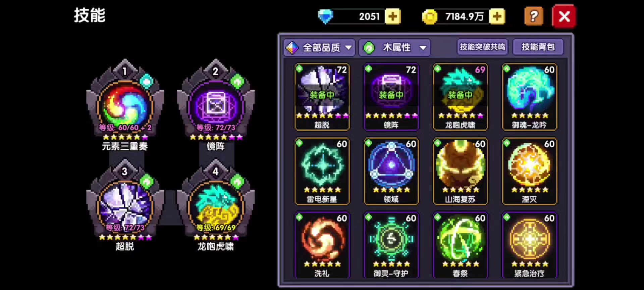The width and height of the screenshot is (644, 290).
Task: Select the 御灵-守护 skill card
Action: 391,245
